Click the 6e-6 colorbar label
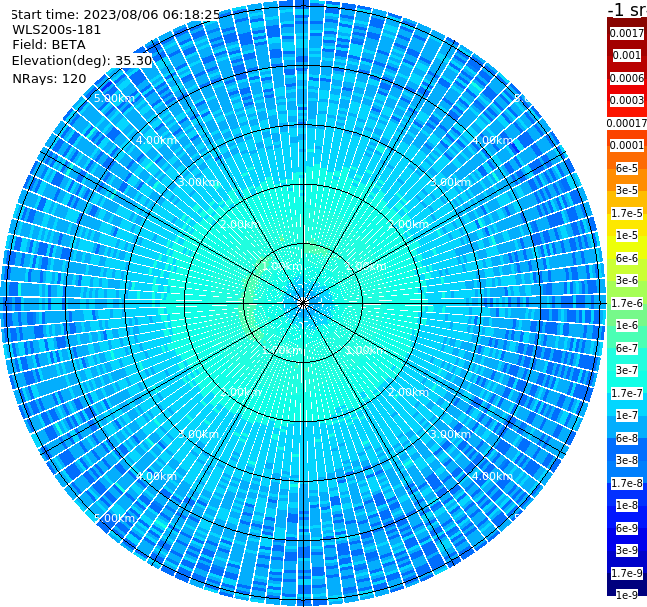This screenshot has width=647, height=607. click(x=627, y=258)
